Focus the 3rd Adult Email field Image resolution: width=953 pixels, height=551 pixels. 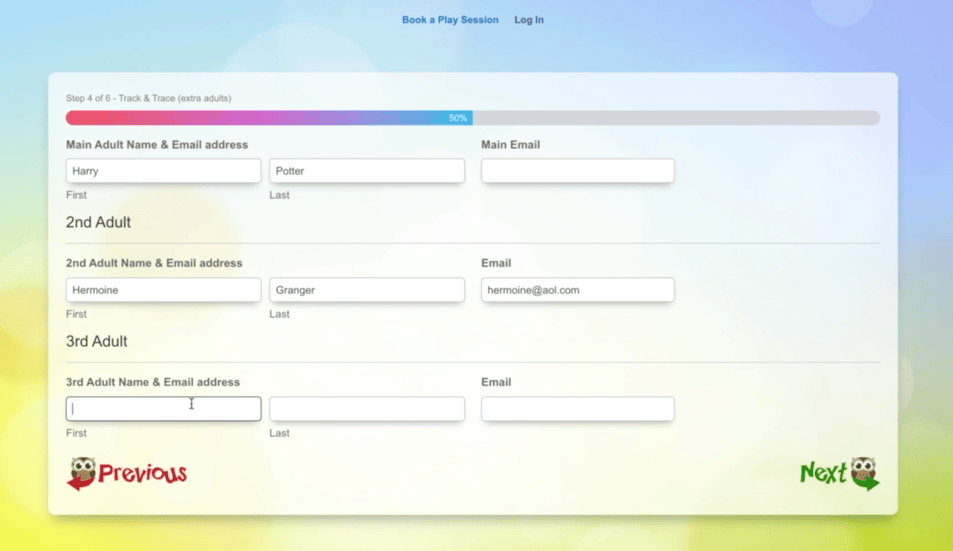(577, 409)
